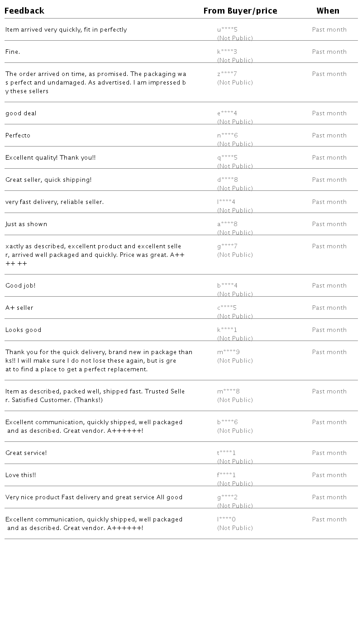Click buyer g****2 username
Image resolution: width=362 pixels, height=644 pixels.
click(x=227, y=497)
